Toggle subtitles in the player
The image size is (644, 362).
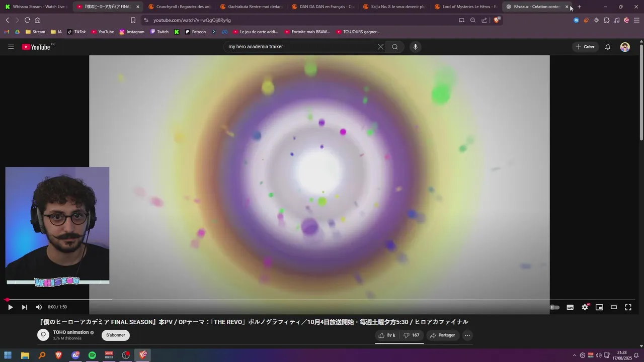[570, 307]
